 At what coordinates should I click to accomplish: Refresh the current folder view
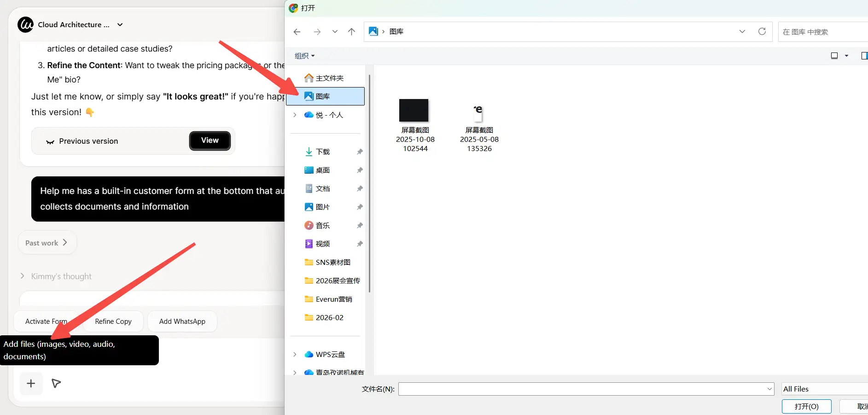point(763,31)
